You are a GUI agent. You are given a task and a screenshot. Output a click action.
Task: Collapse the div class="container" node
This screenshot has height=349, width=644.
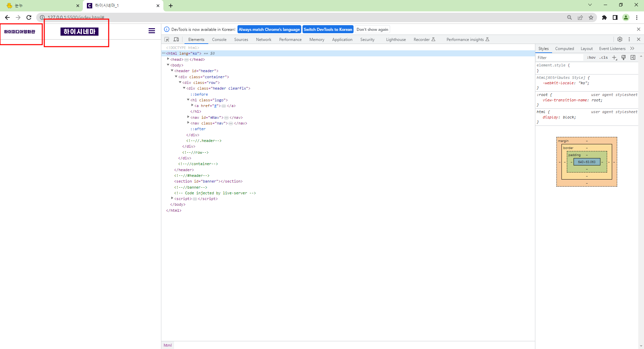[x=176, y=77]
